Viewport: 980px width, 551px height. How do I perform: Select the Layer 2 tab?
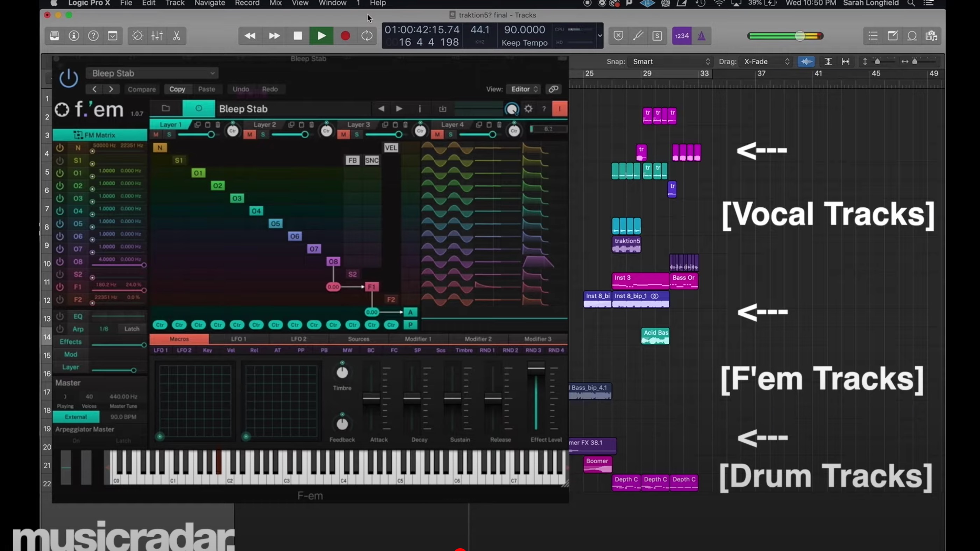click(x=264, y=124)
